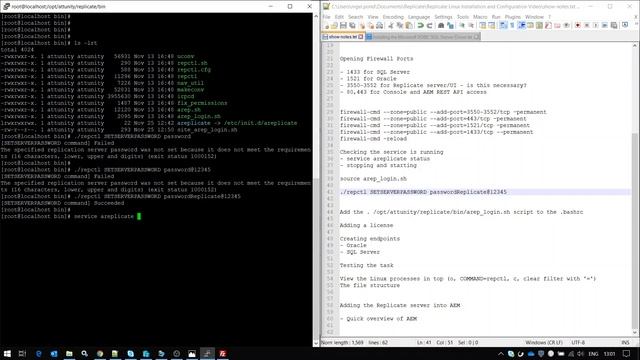Toggle Show all characters paragraph icon
Image resolution: width=640 pixels, height=360 pixels.
coord(512,25)
